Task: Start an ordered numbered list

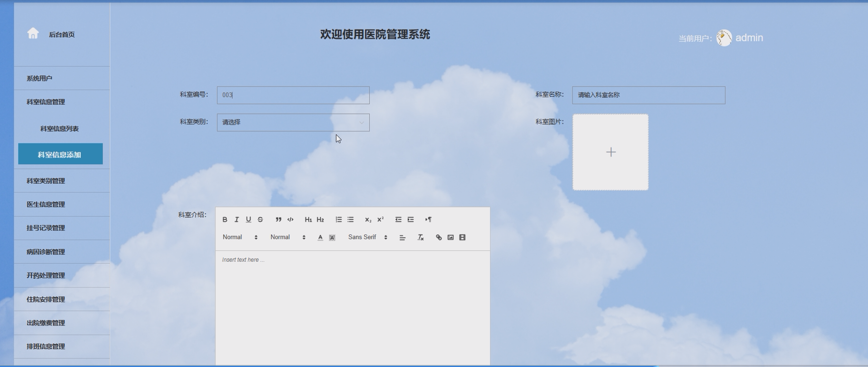Action: point(338,219)
